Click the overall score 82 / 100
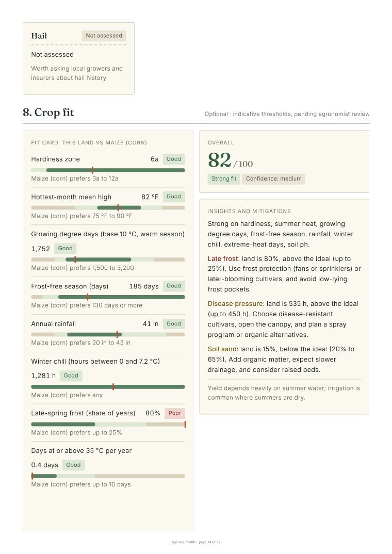 [x=230, y=161]
